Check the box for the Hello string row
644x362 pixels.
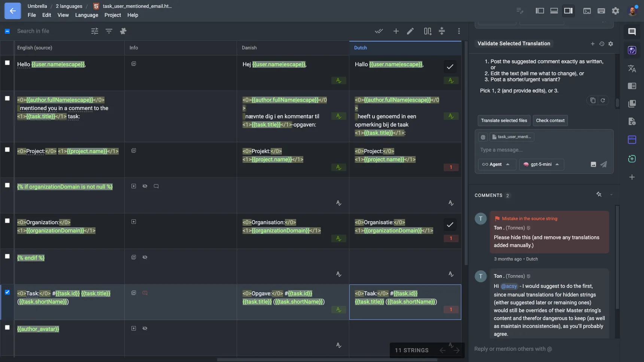(x=7, y=63)
